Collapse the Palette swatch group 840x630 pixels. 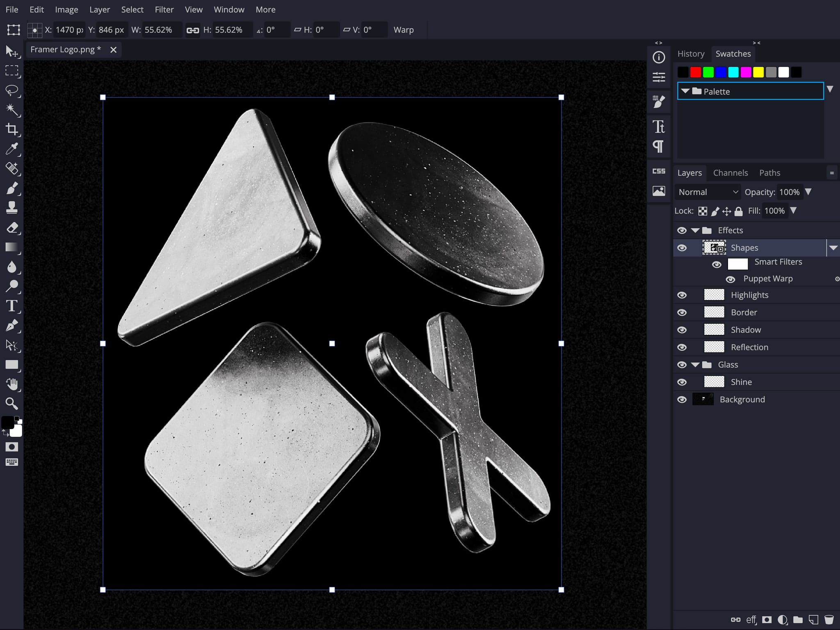pyautogui.click(x=685, y=91)
